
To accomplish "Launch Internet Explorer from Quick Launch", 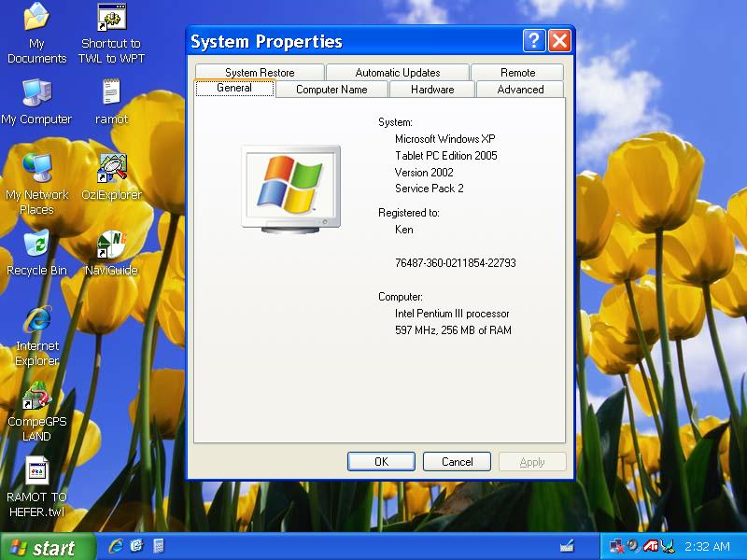I will point(117,546).
